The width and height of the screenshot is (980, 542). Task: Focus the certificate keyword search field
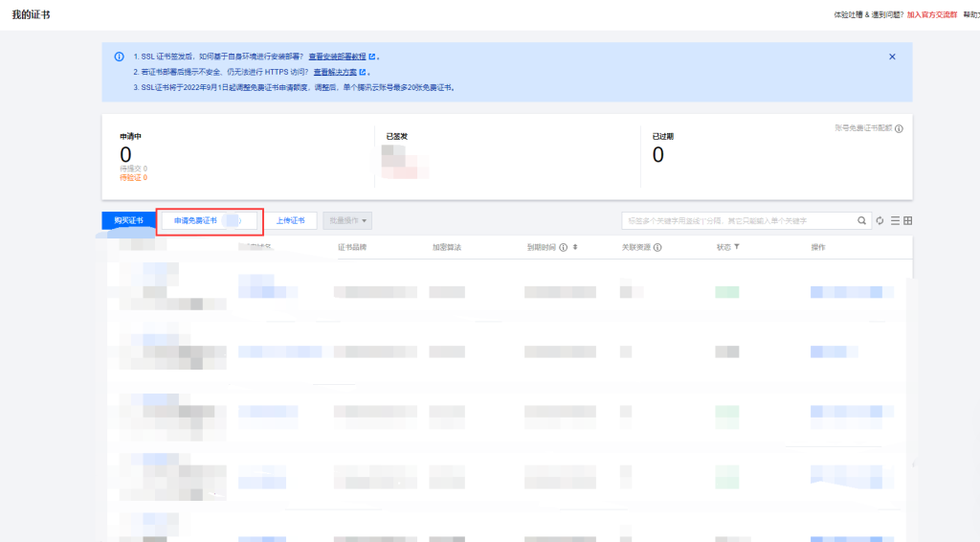coord(737,220)
